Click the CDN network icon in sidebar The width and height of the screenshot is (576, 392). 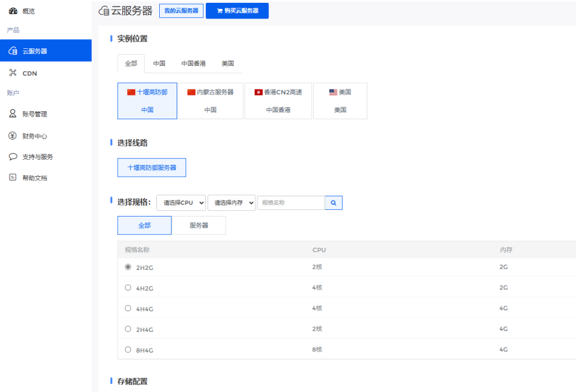pyautogui.click(x=13, y=73)
